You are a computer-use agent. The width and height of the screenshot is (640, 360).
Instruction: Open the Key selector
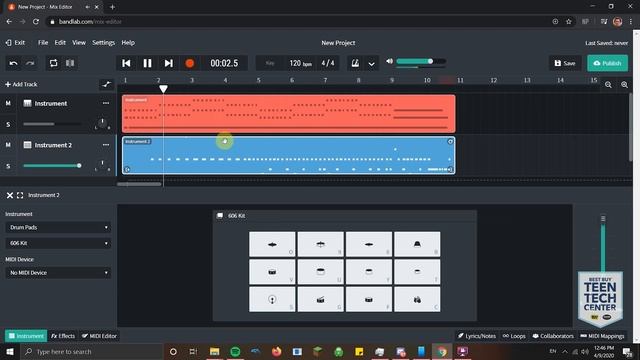pyautogui.click(x=270, y=63)
